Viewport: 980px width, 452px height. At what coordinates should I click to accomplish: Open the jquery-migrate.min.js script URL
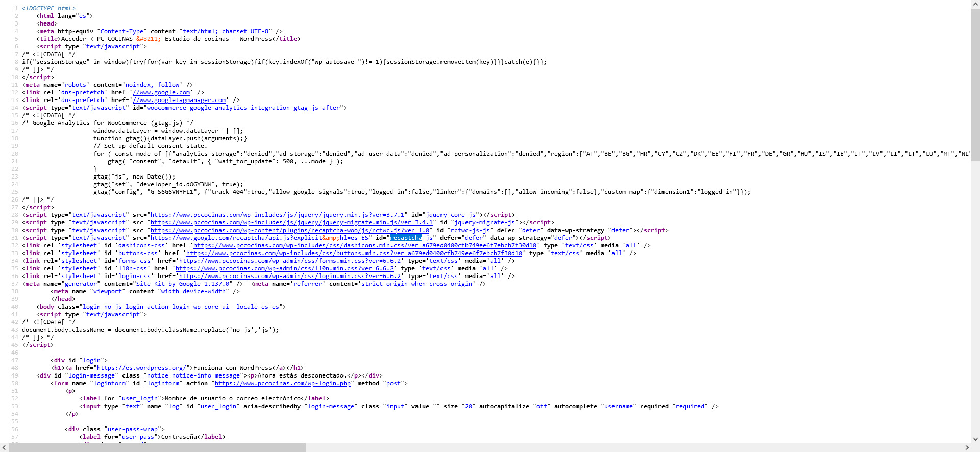291,222
